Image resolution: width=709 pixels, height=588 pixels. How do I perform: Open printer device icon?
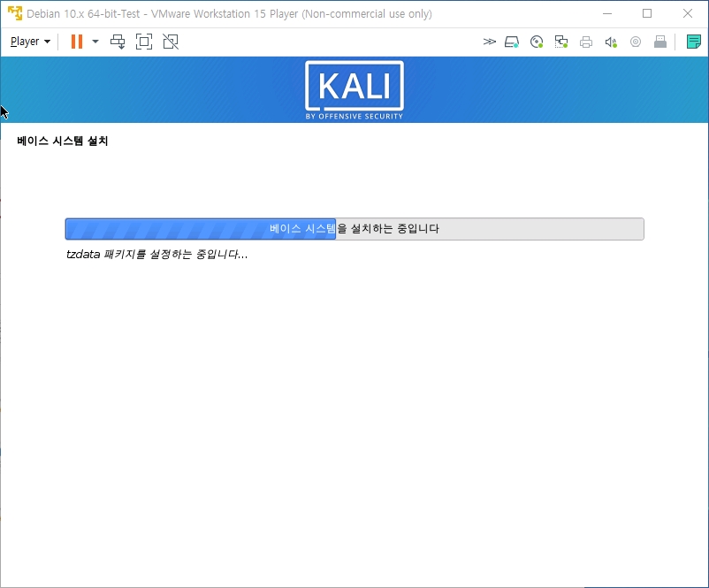pyautogui.click(x=586, y=42)
